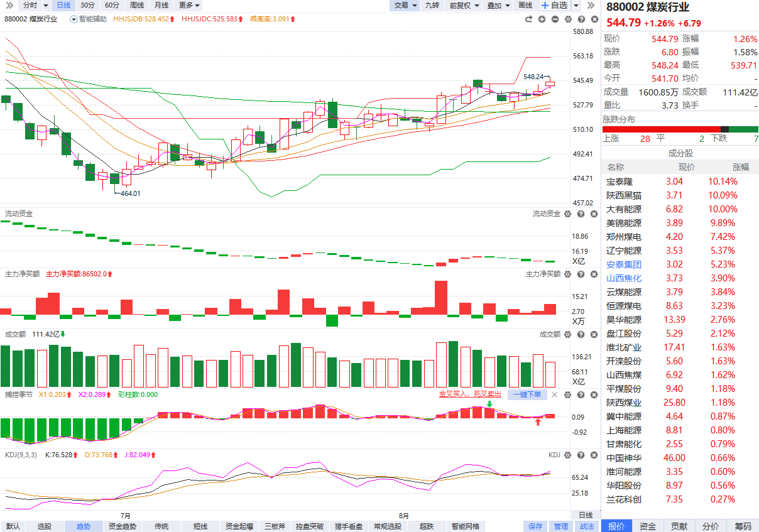Switch chart period to 周线

coord(136,5)
